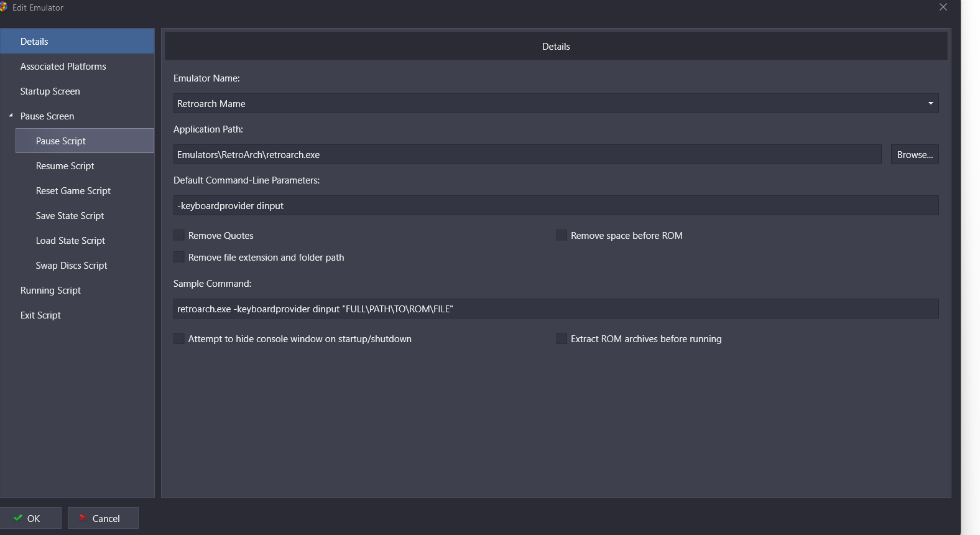Screen dimensions: 980x535
Task: Close the Edit Emulator dialog
Action: pos(943,7)
